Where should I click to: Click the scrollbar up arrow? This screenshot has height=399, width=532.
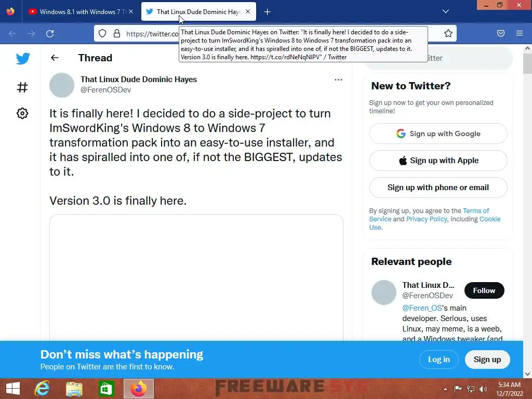(x=527, y=48)
